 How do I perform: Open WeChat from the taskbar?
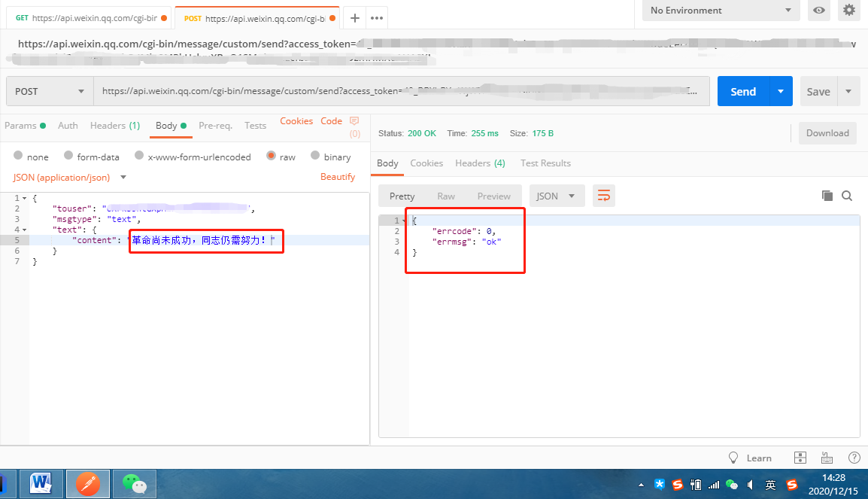135,484
